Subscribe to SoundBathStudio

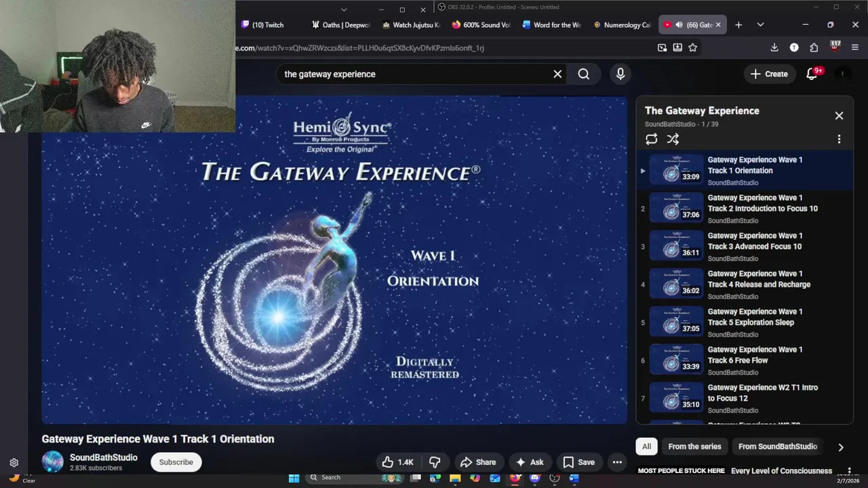point(176,462)
